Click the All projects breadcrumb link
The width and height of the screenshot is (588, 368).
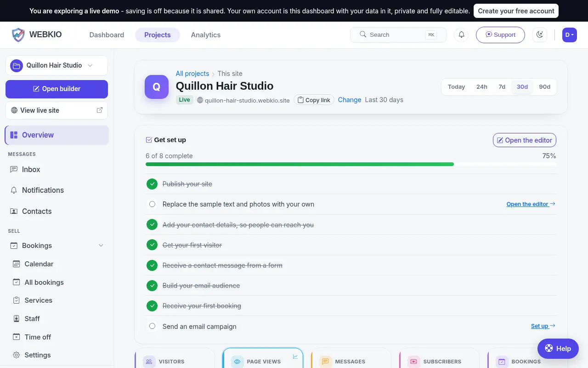pyautogui.click(x=192, y=74)
